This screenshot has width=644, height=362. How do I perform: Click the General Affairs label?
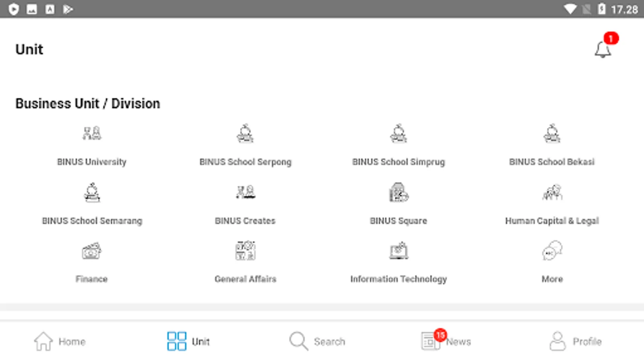[245, 279]
